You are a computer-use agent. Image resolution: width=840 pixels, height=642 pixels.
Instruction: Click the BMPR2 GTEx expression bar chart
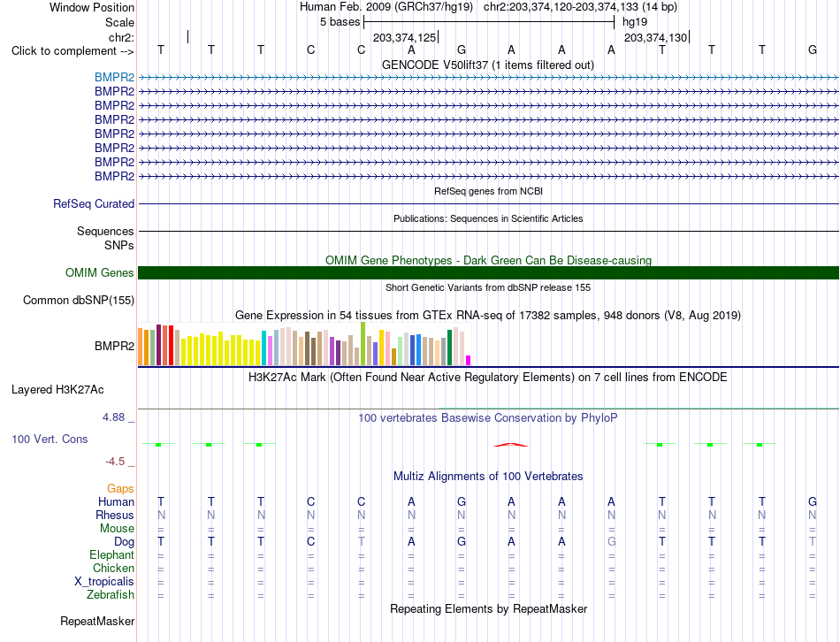click(304, 344)
